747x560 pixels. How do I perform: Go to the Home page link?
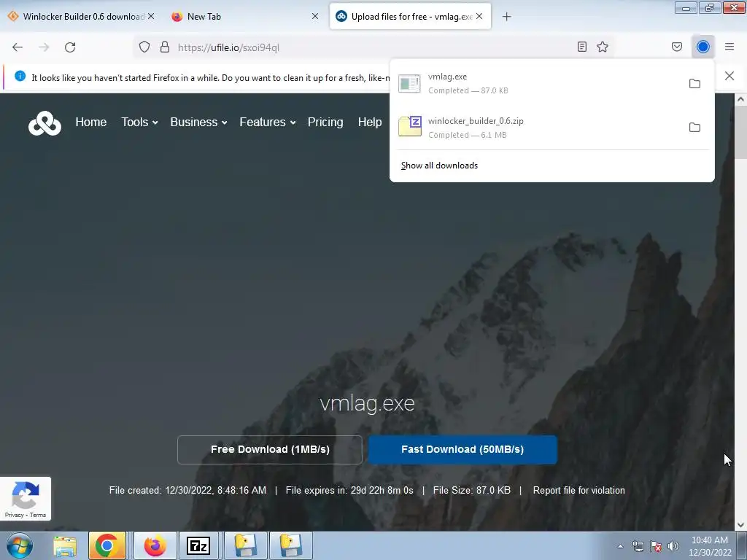(x=90, y=122)
